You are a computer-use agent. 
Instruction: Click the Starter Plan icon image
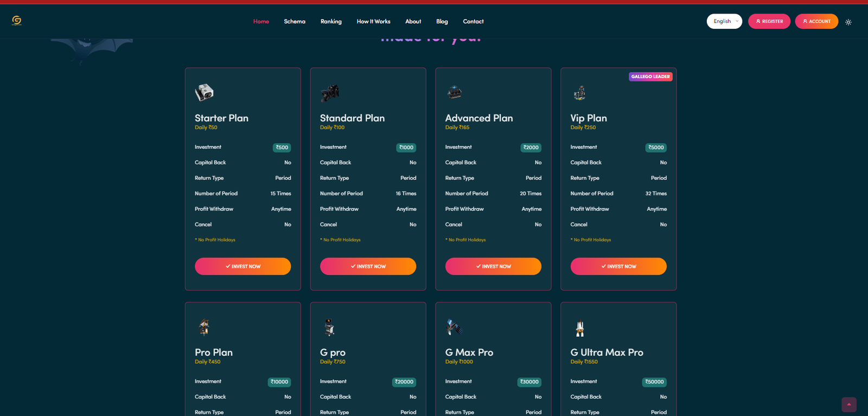(x=204, y=93)
